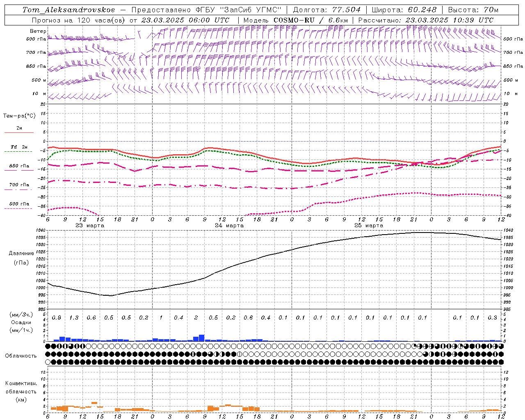Screen dimensions: 525x420
Task: Click the 700 гПа temperature legend entry
Action: pyautogui.click(x=19, y=185)
